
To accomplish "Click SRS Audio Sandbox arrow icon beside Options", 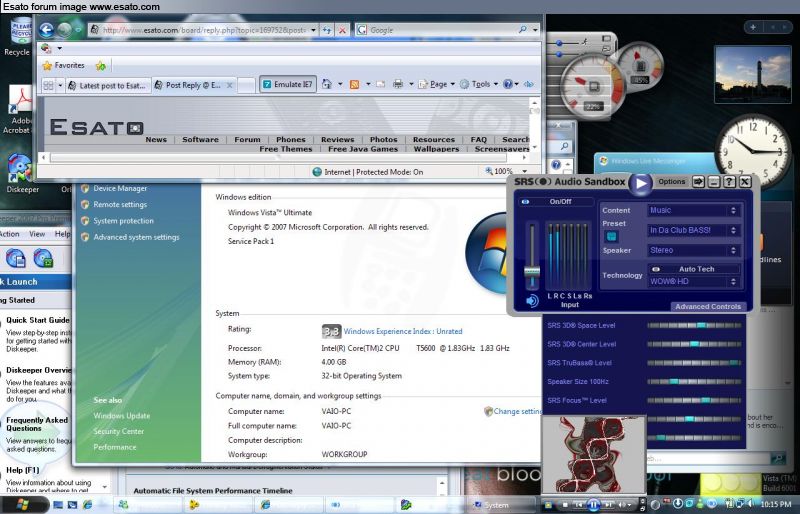I will click(698, 182).
